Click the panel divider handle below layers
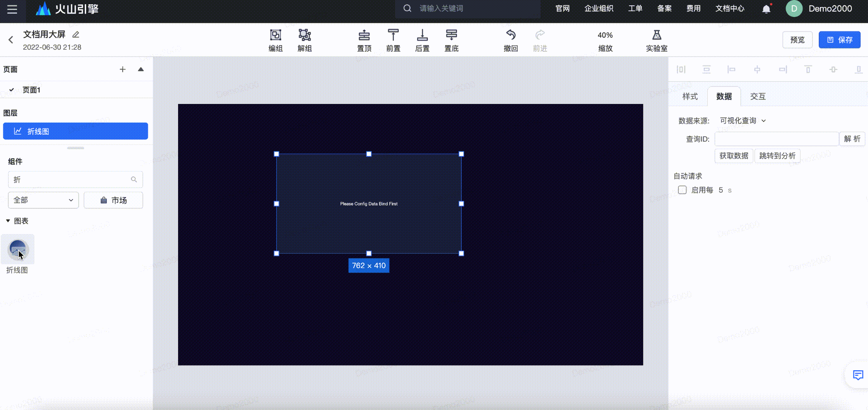This screenshot has height=410, width=868. [75, 147]
